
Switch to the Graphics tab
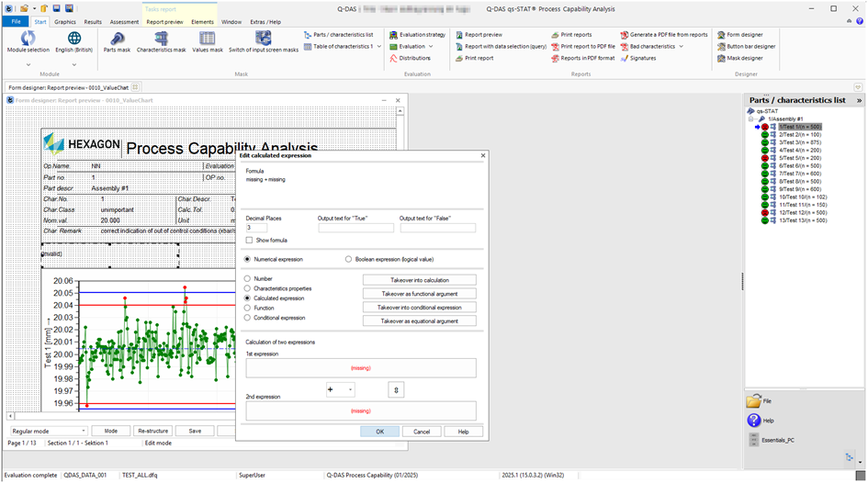(x=65, y=22)
